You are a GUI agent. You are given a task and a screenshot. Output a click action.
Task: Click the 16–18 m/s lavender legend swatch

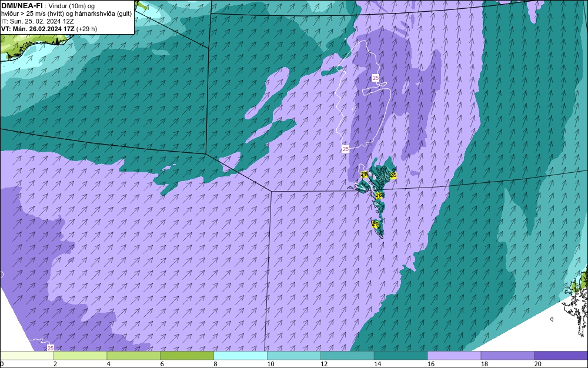click(454, 356)
